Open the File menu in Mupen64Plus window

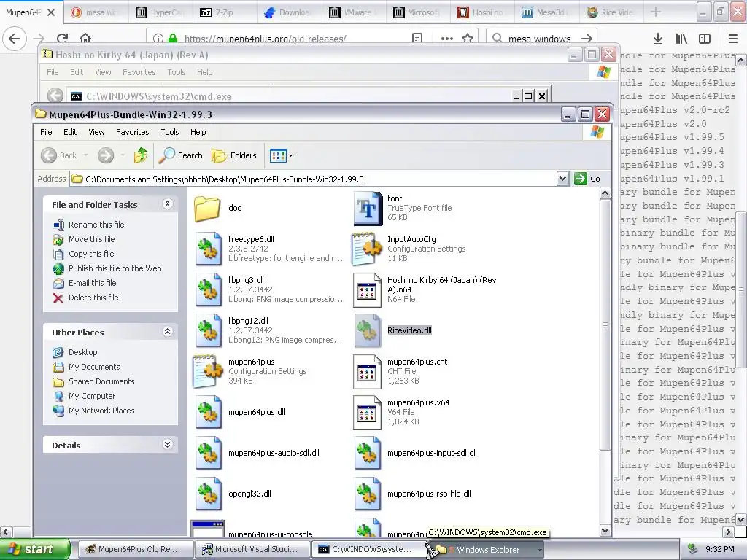(46, 132)
